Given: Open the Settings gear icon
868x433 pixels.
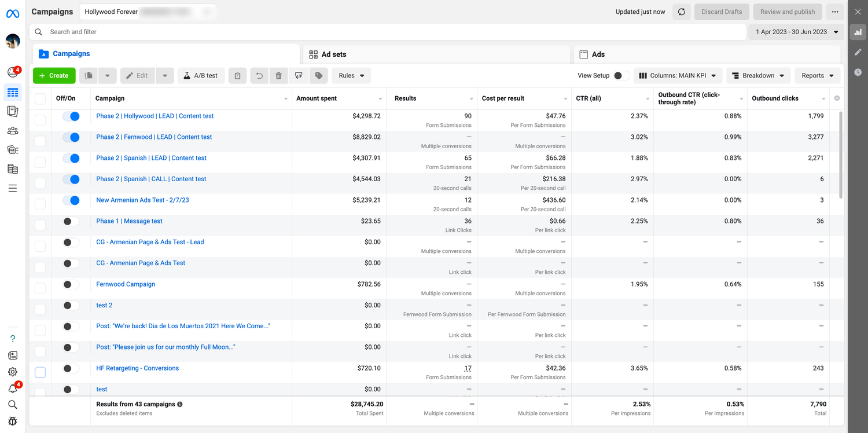Looking at the screenshot, I should (x=13, y=372).
